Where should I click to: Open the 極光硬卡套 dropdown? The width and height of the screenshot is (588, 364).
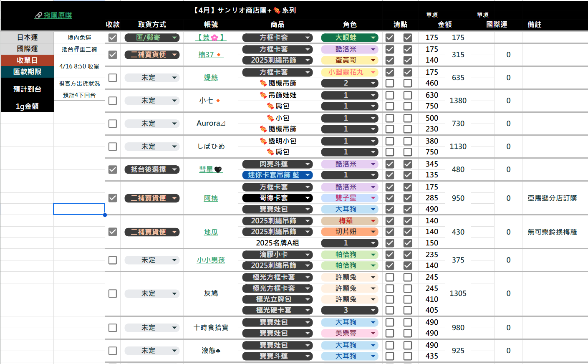[x=278, y=310]
